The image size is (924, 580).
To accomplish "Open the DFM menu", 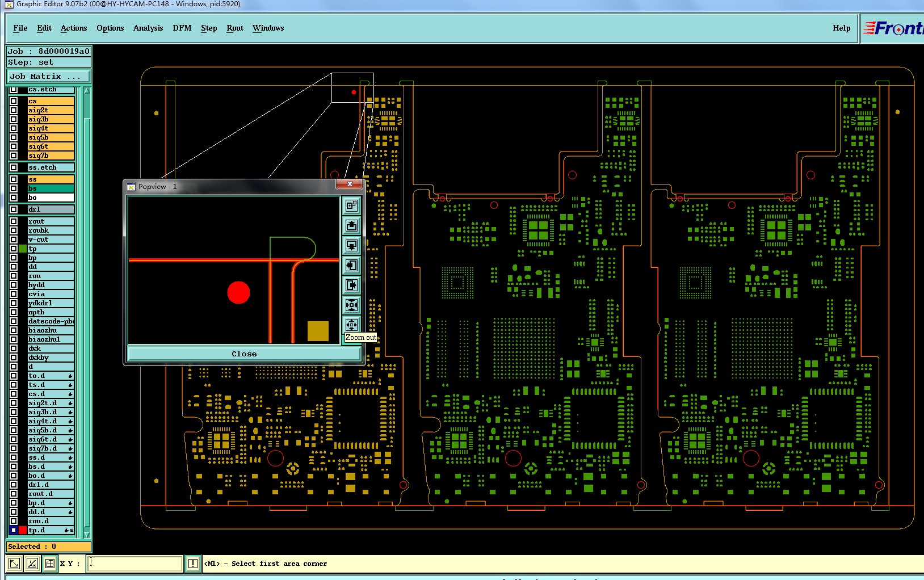I will click(182, 28).
